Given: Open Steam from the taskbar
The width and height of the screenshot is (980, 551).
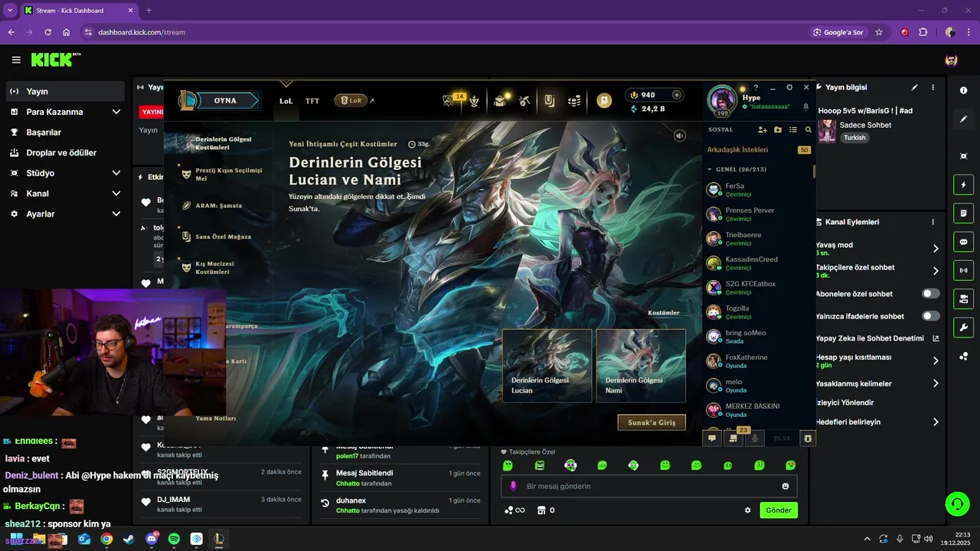Looking at the screenshot, I should click(x=129, y=539).
